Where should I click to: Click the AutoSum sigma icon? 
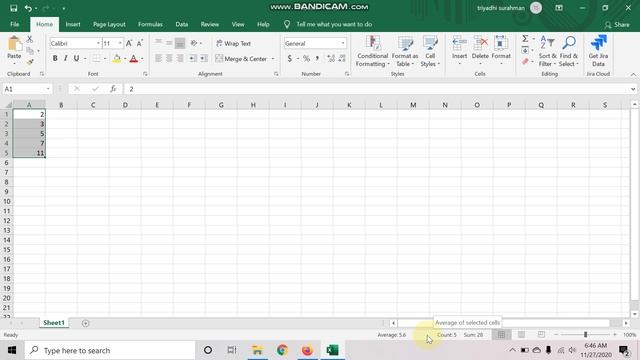(x=525, y=39)
